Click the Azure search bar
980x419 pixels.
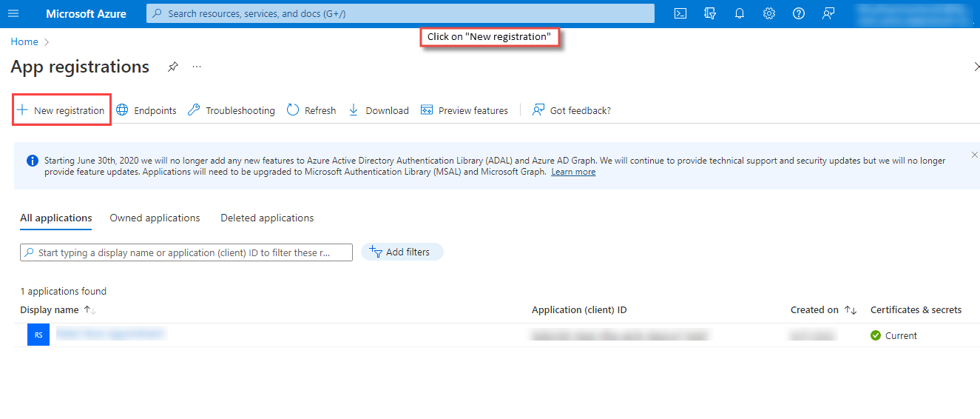tap(400, 13)
